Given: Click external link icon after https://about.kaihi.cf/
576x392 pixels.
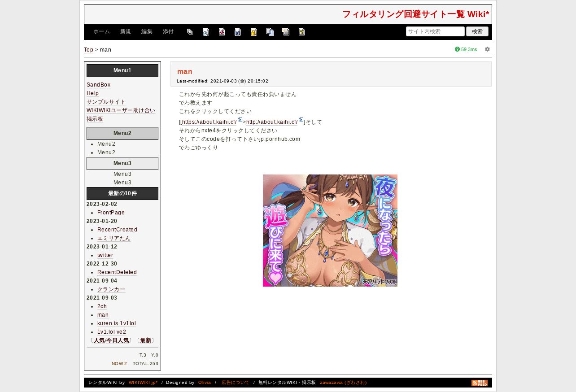Looking at the screenshot, I should [240, 120].
